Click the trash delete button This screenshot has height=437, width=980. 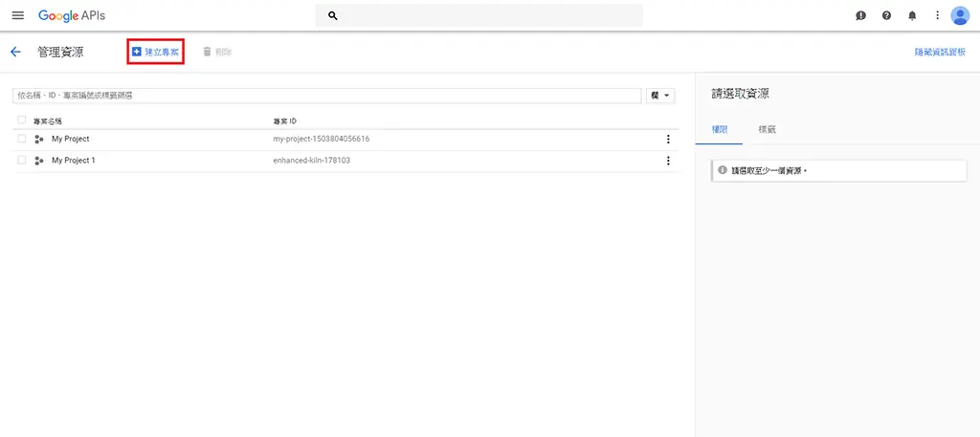(x=217, y=52)
